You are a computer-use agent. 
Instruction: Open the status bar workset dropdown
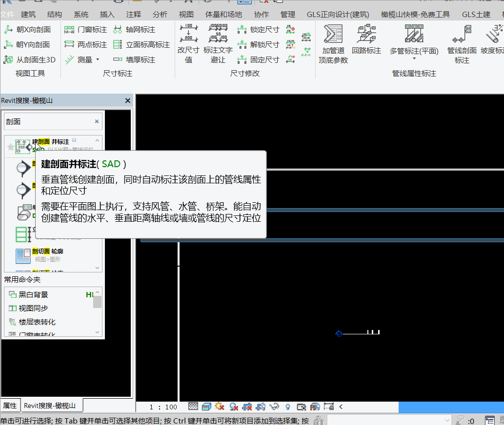tap(389, 420)
